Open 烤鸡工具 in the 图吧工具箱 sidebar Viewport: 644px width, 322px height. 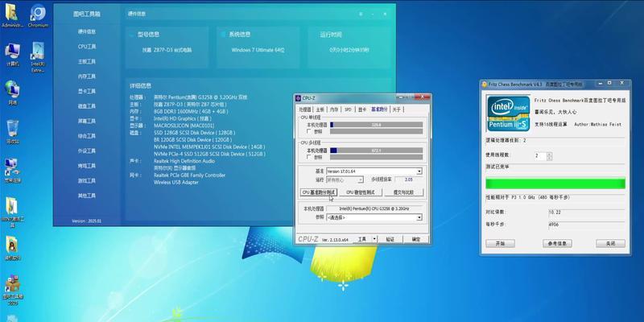(87, 166)
